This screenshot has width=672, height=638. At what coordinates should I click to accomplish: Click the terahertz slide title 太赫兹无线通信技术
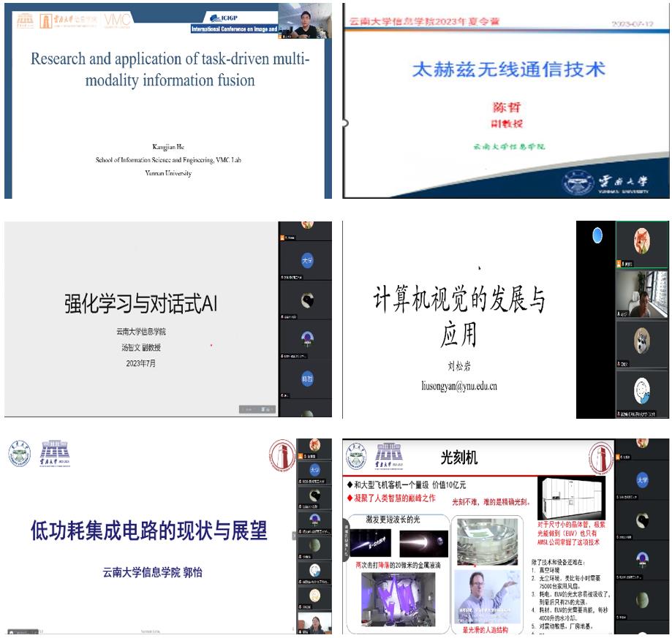click(x=509, y=70)
